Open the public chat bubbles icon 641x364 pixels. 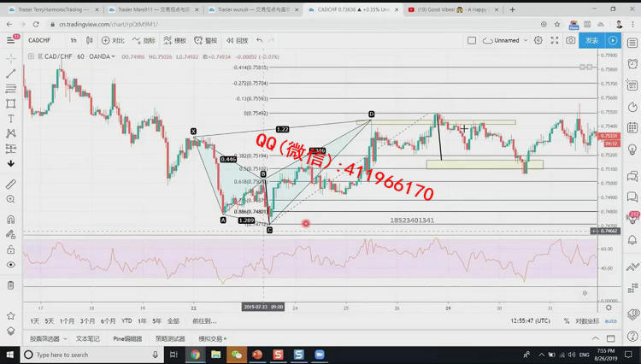tap(632, 177)
